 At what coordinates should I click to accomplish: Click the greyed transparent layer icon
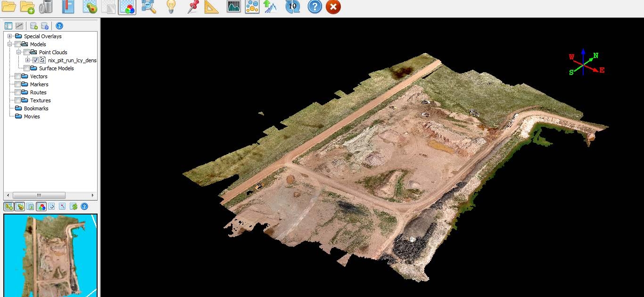(108, 7)
